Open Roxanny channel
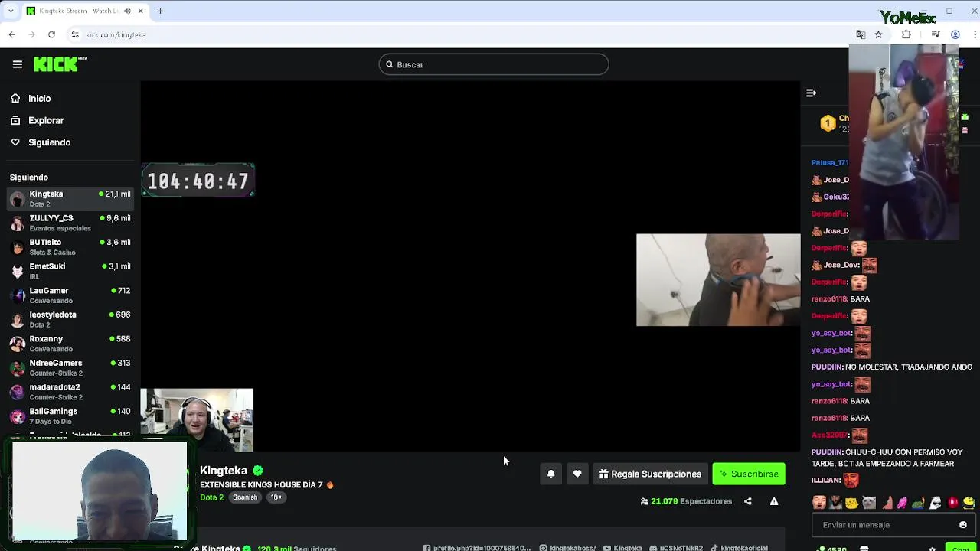Viewport: 980px width, 551px height. pos(70,343)
